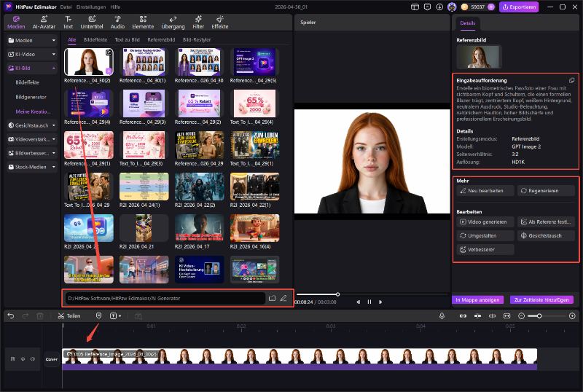Open the Datei menu

[66, 7]
